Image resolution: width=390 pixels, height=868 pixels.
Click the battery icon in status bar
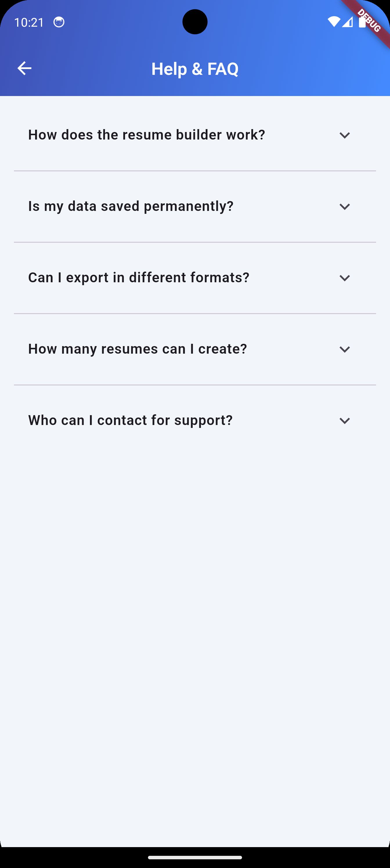[362, 22]
